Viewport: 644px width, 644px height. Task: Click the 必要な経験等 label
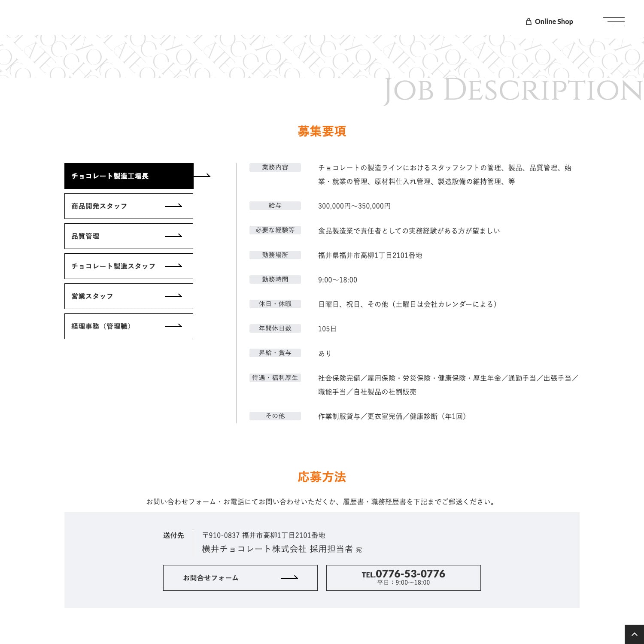275,230
